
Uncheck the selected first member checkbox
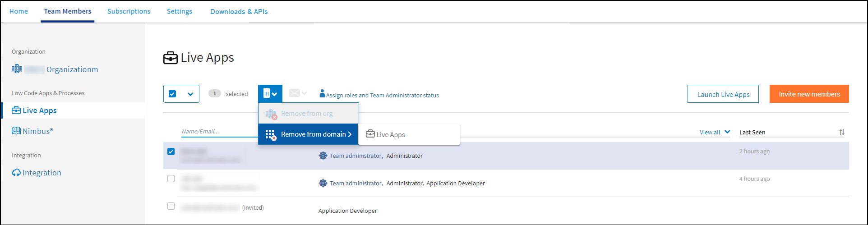click(x=171, y=152)
